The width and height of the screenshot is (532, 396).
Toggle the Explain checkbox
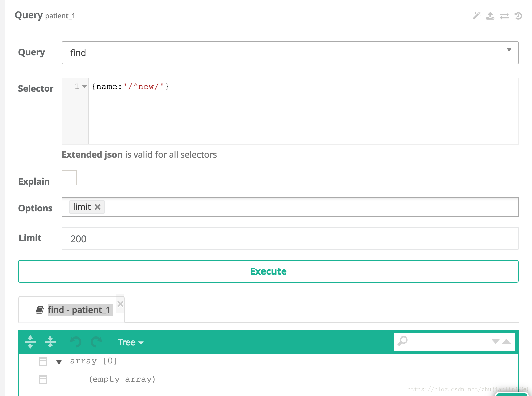point(69,178)
